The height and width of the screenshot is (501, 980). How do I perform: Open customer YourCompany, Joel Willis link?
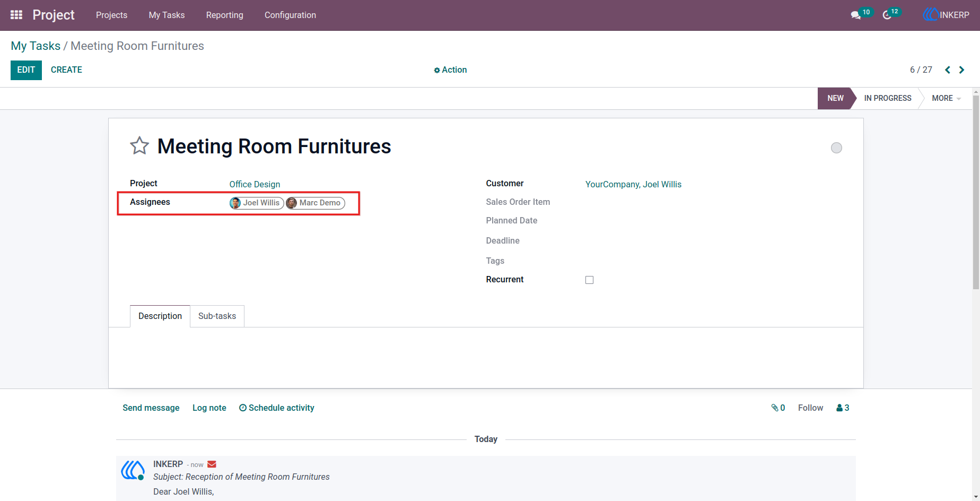(633, 184)
